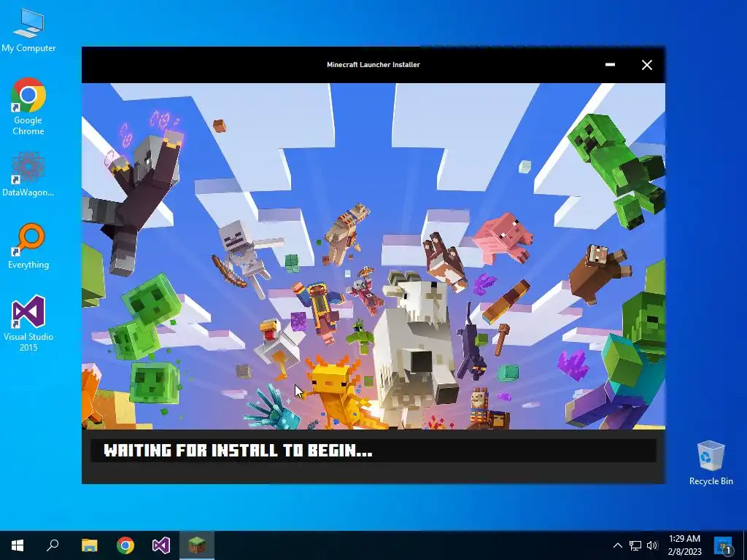
Task: Open Visual Studio from the taskbar
Action: click(x=161, y=545)
